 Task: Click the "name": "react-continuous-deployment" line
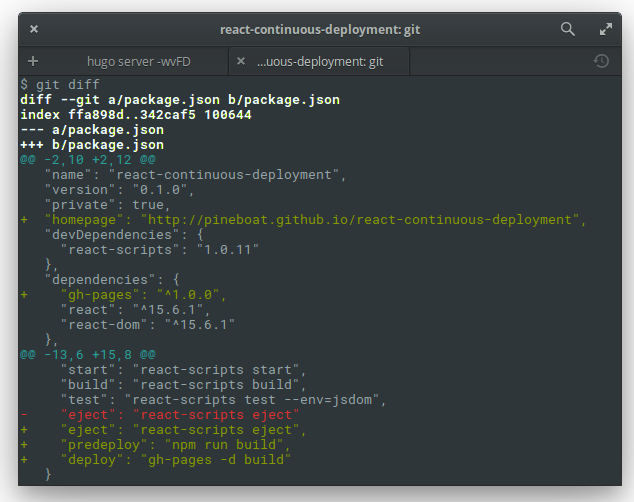(x=195, y=175)
